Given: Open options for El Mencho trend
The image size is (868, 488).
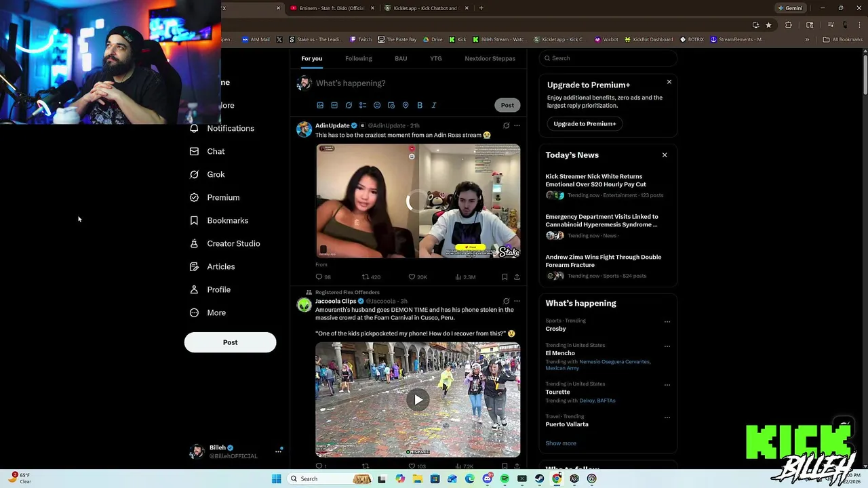Looking at the screenshot, I should tap(667, 346).
